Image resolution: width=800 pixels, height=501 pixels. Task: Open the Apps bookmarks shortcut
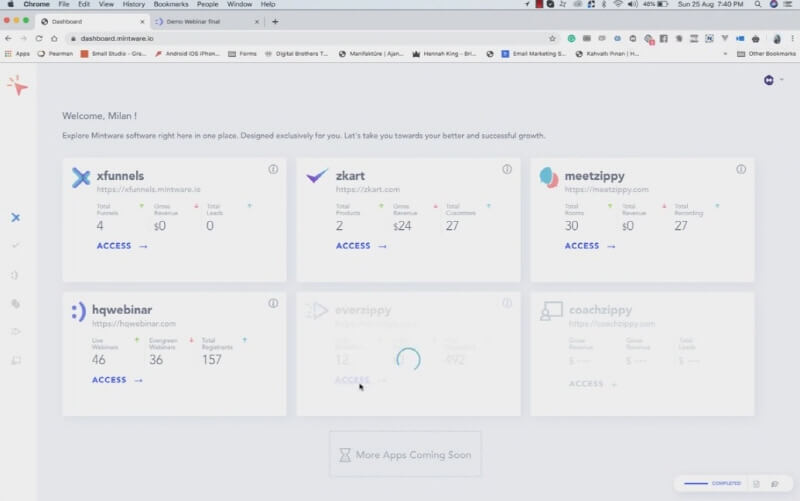(17, 54)
